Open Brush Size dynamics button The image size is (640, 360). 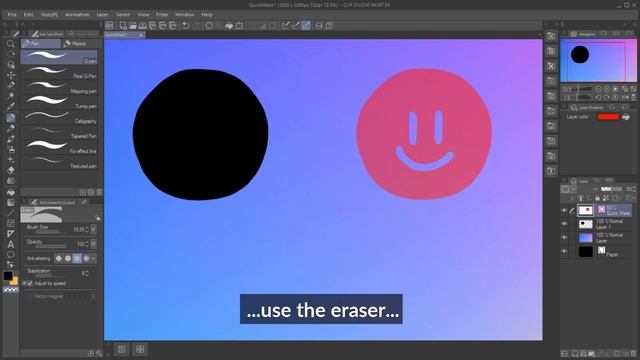[x=93, y=229]
